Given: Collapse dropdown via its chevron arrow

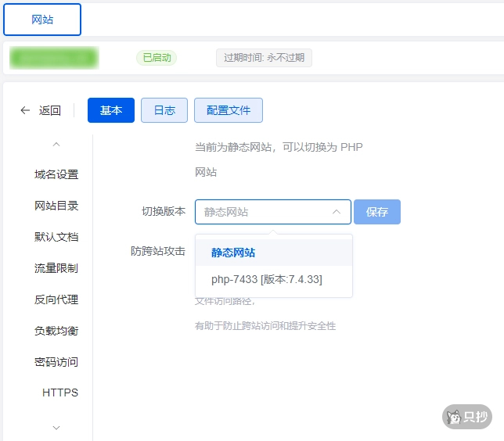Looking at the screenshot, I should click(x=337, y=212).
